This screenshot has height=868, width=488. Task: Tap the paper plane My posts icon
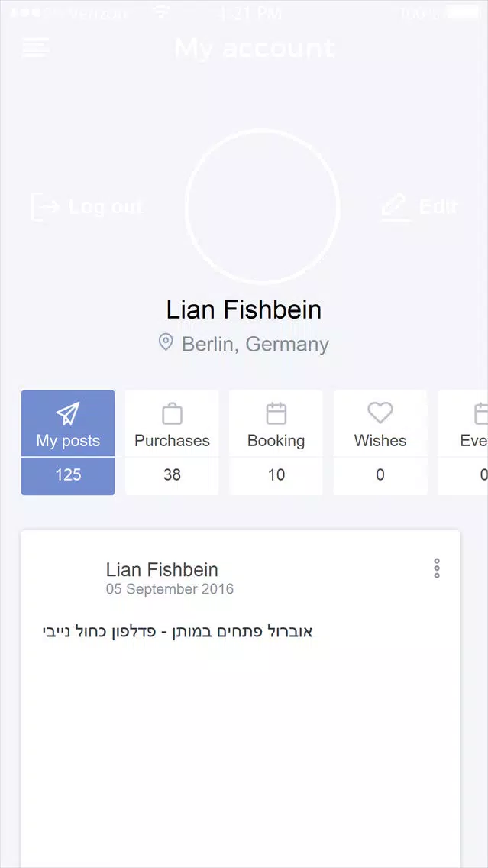point(68,413)
